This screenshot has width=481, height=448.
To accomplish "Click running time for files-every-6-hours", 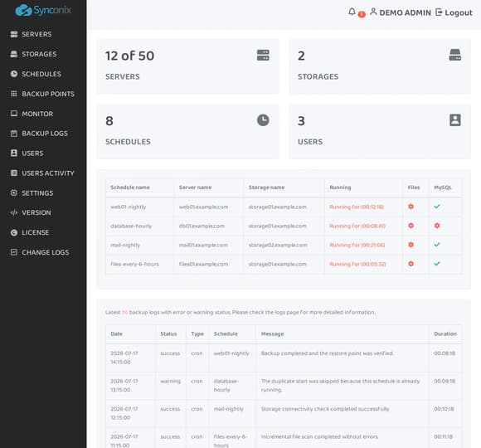I will pos(357,264).
